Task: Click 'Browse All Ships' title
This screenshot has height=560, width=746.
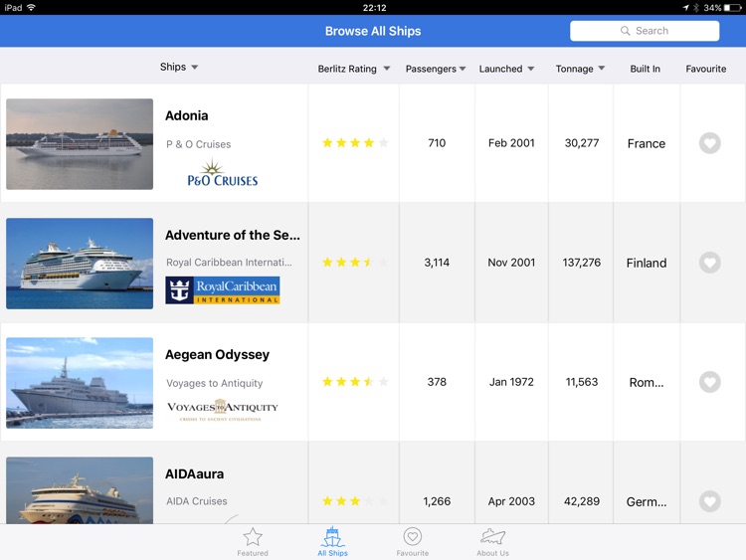Action: pos(373,31)
